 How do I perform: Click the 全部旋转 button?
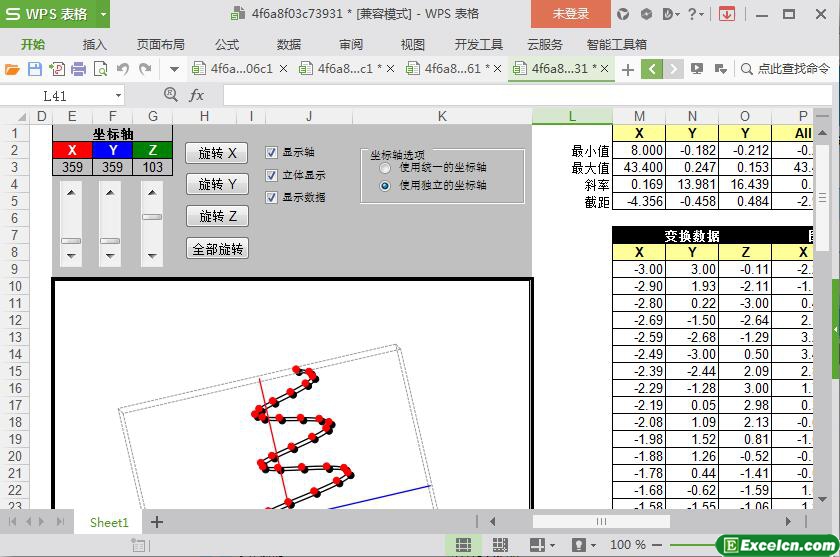coord(217,249)
